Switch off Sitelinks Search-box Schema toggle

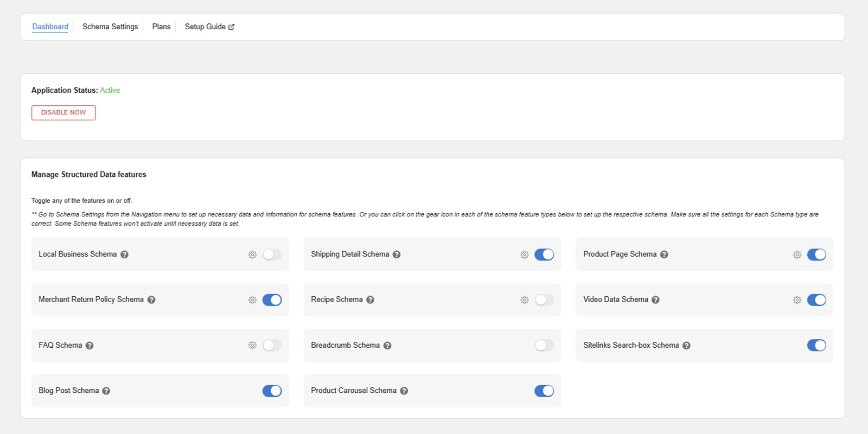coord(816,346)
